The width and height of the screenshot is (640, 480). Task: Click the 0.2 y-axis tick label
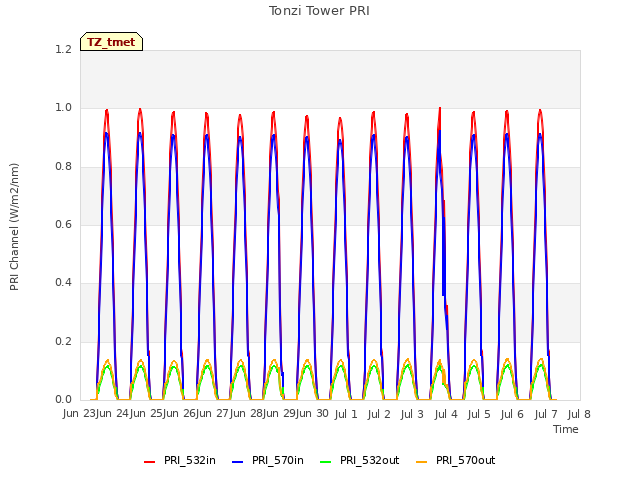tap(63, 341)
